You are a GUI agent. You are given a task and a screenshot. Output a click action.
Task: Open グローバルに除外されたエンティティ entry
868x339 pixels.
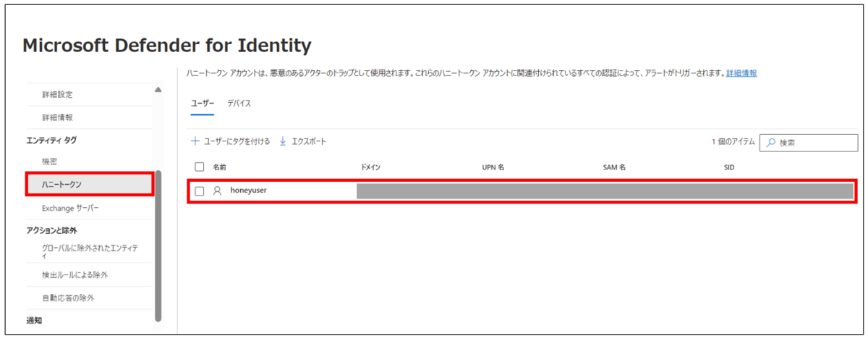(x=90, y=251)
